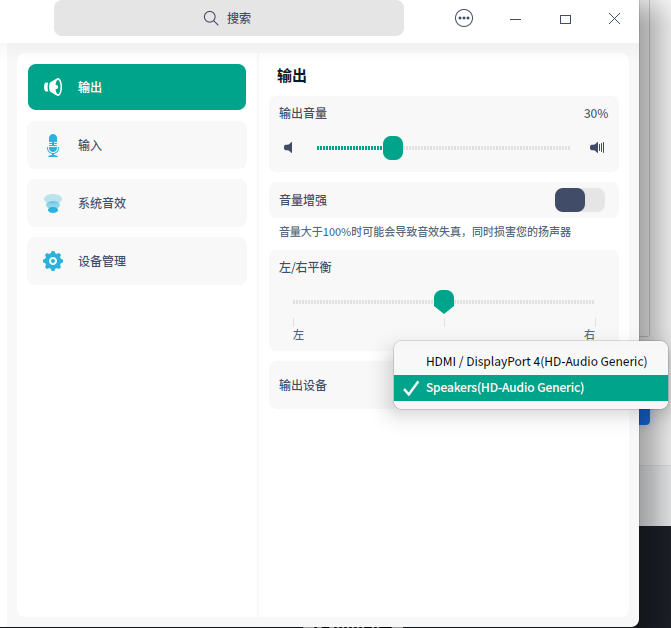This screenshot has height=628, width=671.
Task: Click the 输出音量 volume slider handle
Action: point(393,148)
